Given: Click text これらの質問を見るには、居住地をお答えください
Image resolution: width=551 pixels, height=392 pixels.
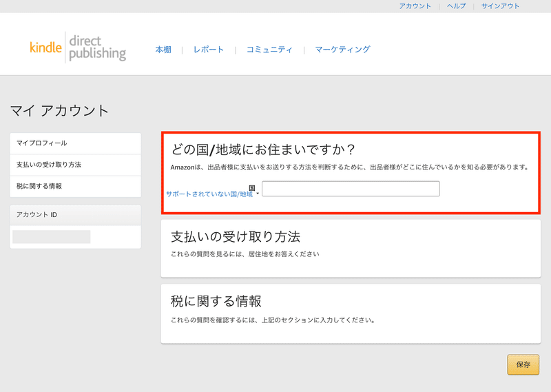Looking at the screenshot, I should coord(245,254).
